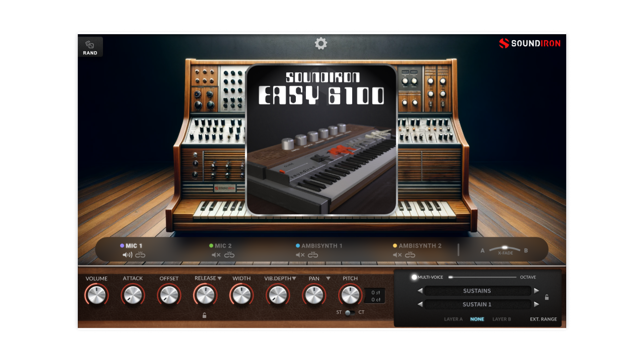
Task: Open the settings gear at top center
Action: (x=322, y=44)
